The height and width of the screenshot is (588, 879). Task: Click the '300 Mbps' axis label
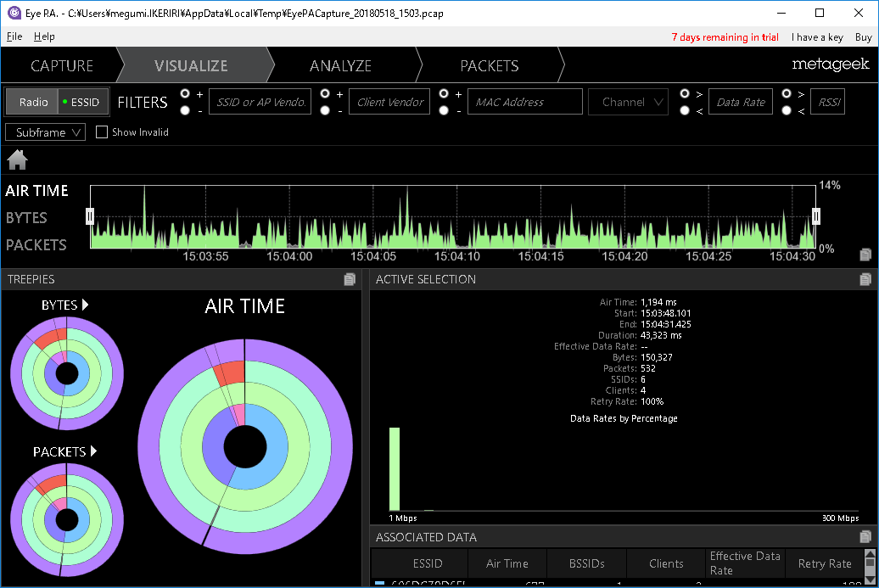[840, 518]
